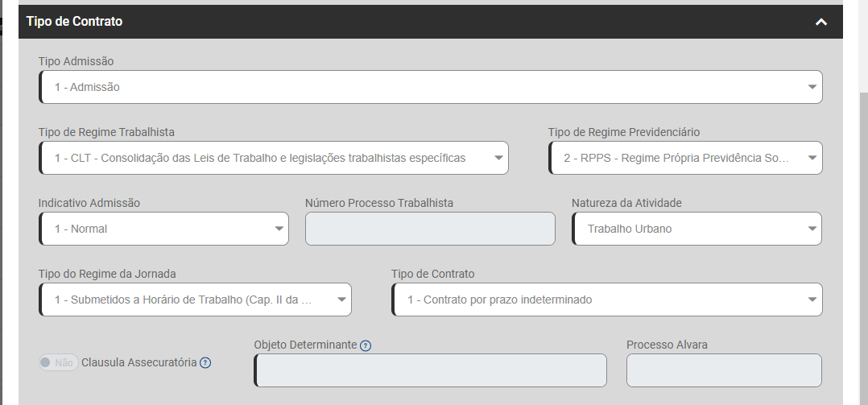Click the Número Processo Trabalhista field
Image resolution: width=868 pixels, height=405 pixels.
[x=430, y=229]
